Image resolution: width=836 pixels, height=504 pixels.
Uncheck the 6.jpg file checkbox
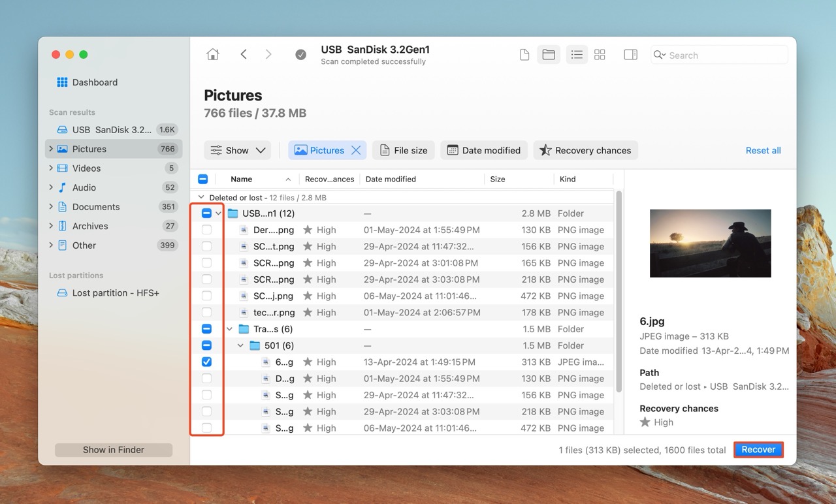click(x=206, y=362)
